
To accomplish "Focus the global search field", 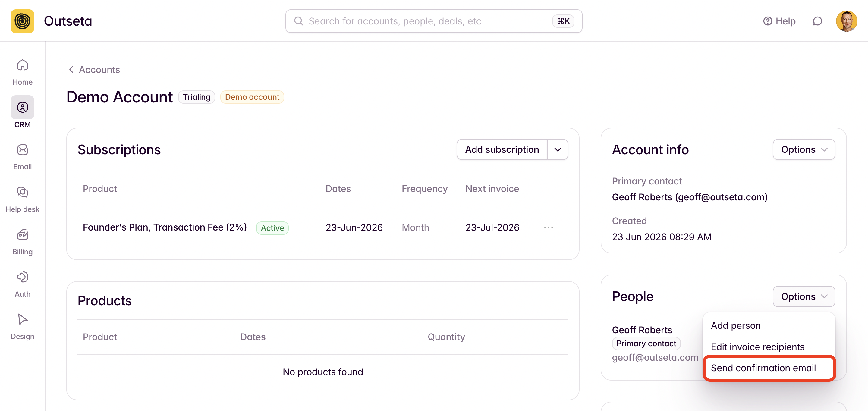I will 434,21.
